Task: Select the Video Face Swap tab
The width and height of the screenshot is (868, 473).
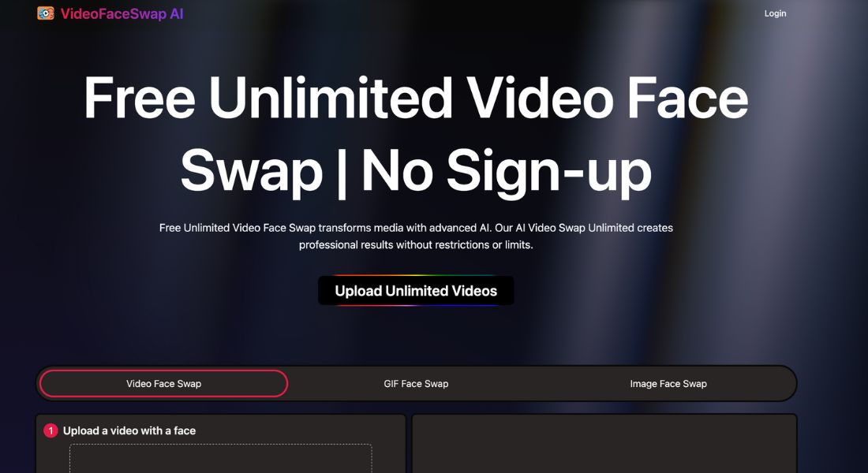Action: 164,383
